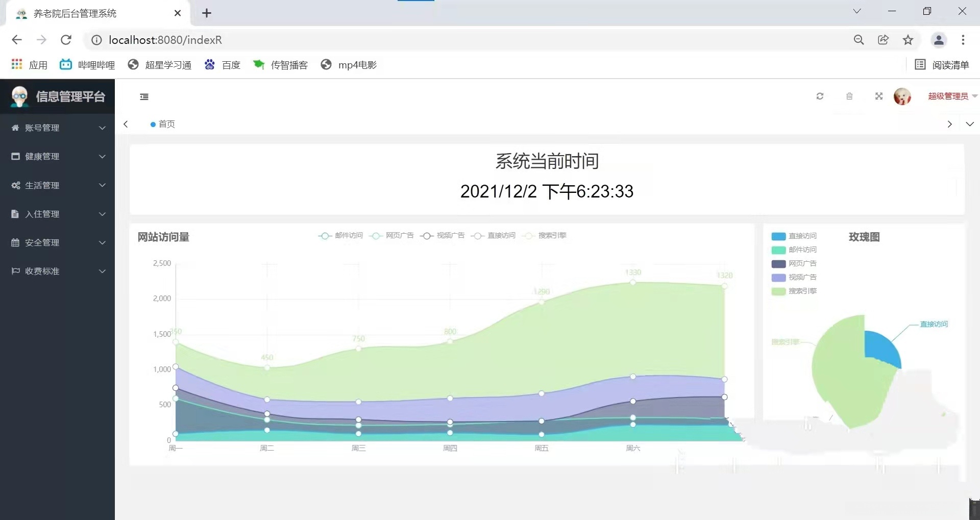Open the 安全管理 sidebar menu label
The width and height of the screenshot is (980, 520).
(x=42, y=242)
